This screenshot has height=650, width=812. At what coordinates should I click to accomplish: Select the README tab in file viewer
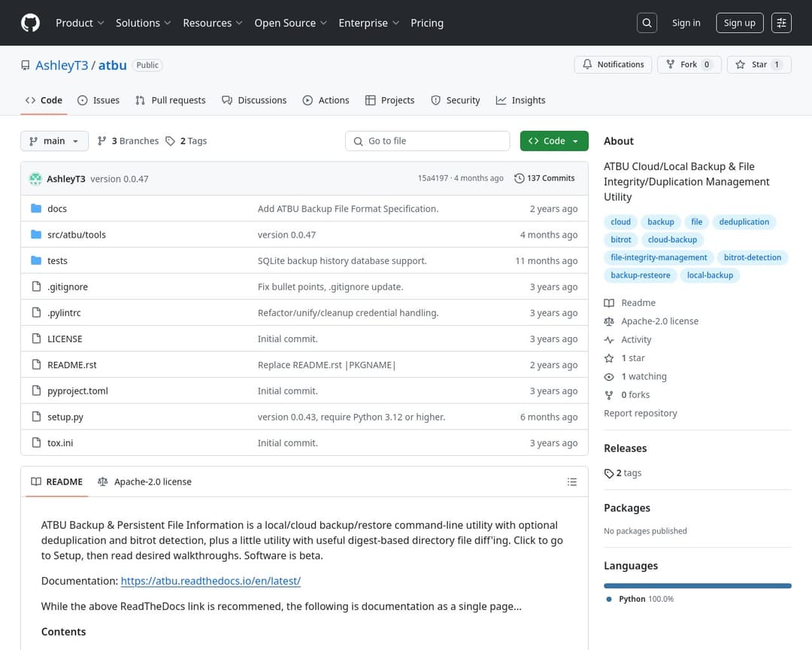[57, 482]
